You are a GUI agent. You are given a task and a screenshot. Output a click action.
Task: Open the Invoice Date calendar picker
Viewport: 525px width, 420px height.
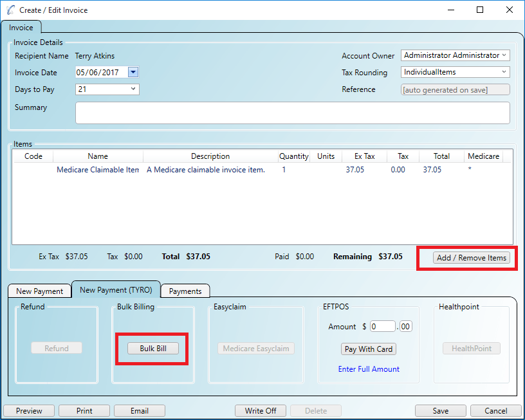[x=133, y=73]
